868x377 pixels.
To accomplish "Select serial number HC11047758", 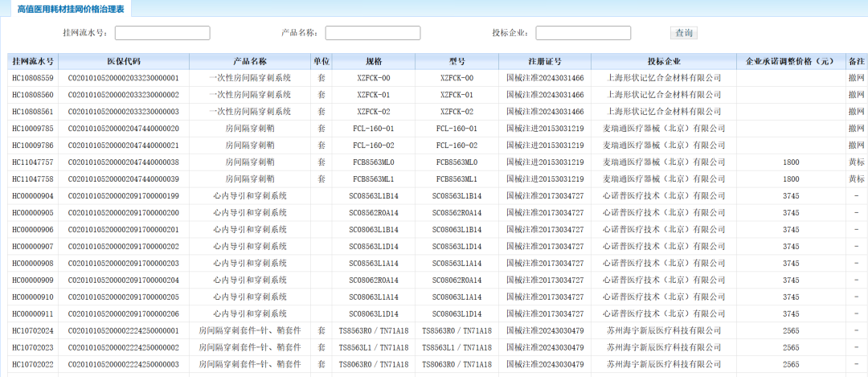I will (x=33, y=179).
